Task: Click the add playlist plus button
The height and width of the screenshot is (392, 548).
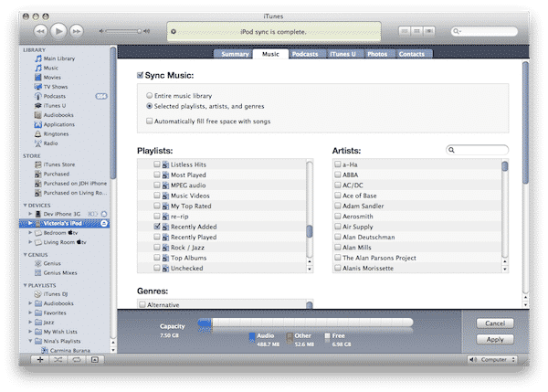Action: tap(40, 359)
